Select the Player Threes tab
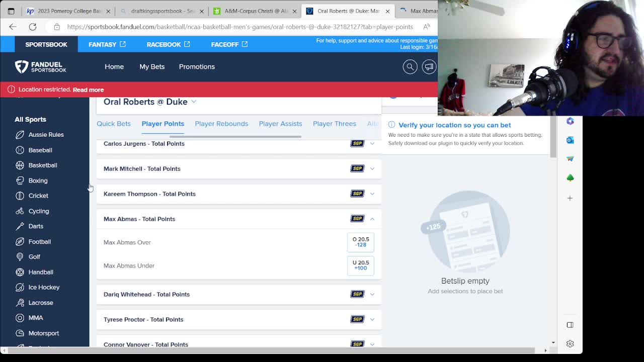Viewport: 644px width, 362px height. (335, 124)
